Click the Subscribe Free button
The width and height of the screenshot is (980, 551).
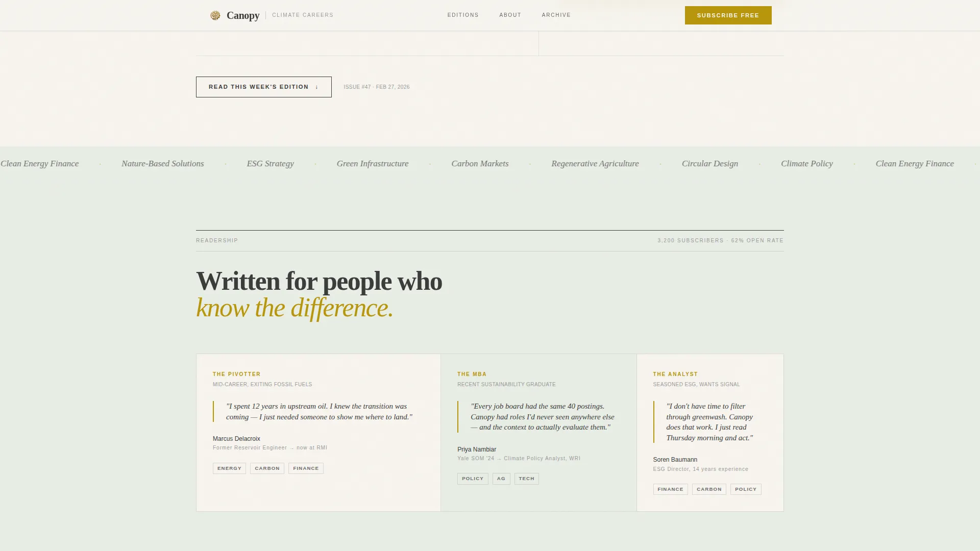click(728, 15)
